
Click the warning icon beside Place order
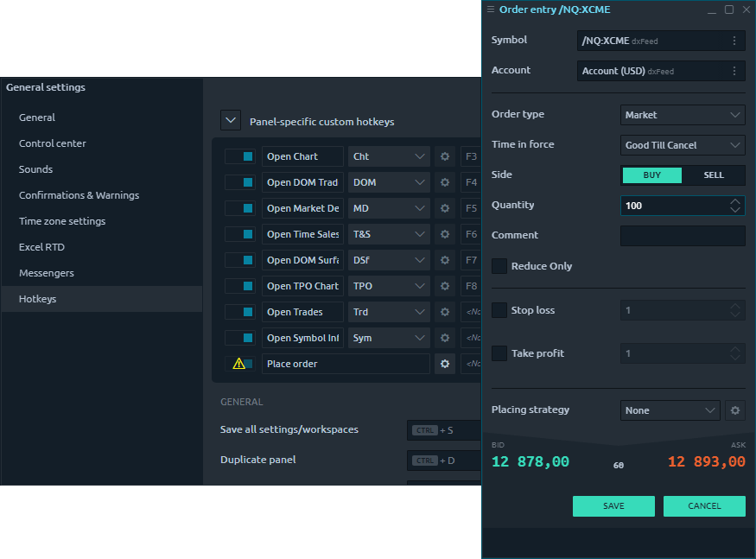click(x=239, y=364)
